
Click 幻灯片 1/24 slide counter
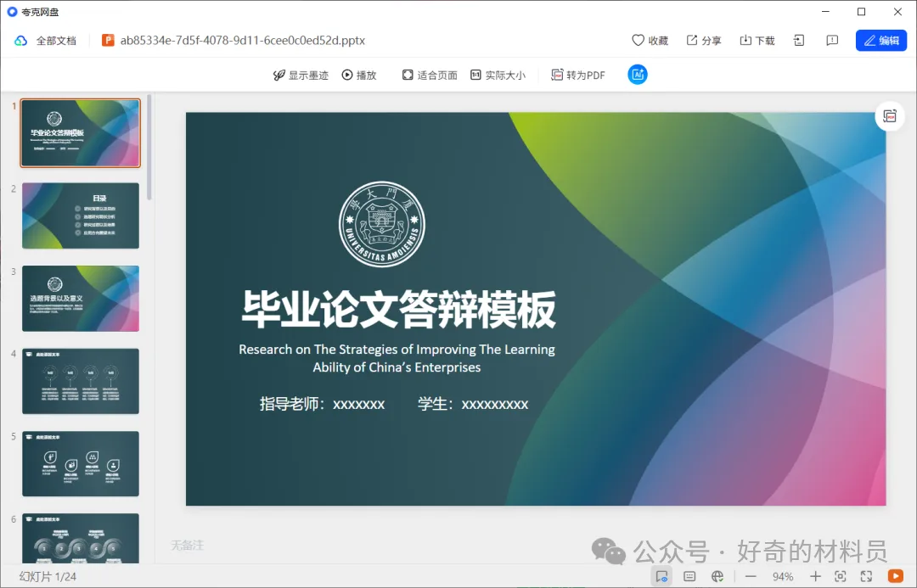(x=48, y=577)
